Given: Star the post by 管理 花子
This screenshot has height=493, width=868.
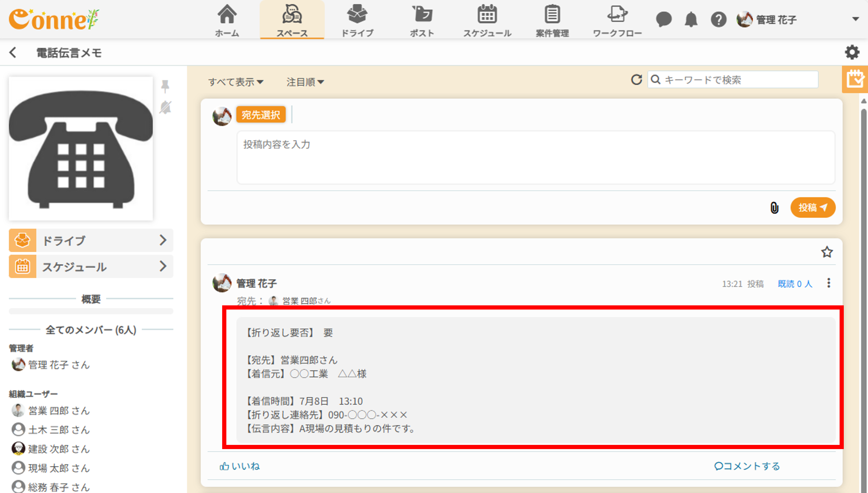Looking at the screenshot, I should pos(827,252).
